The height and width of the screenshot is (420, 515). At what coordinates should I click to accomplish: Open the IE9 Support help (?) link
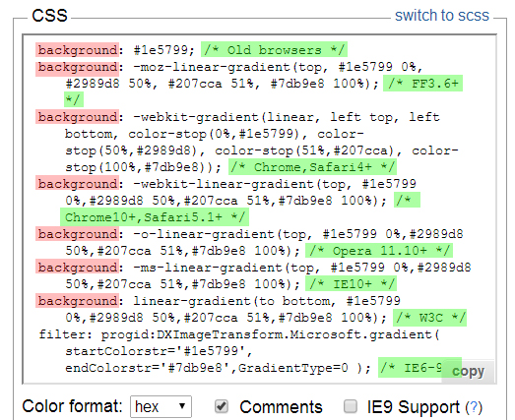[x=474, y=407]
